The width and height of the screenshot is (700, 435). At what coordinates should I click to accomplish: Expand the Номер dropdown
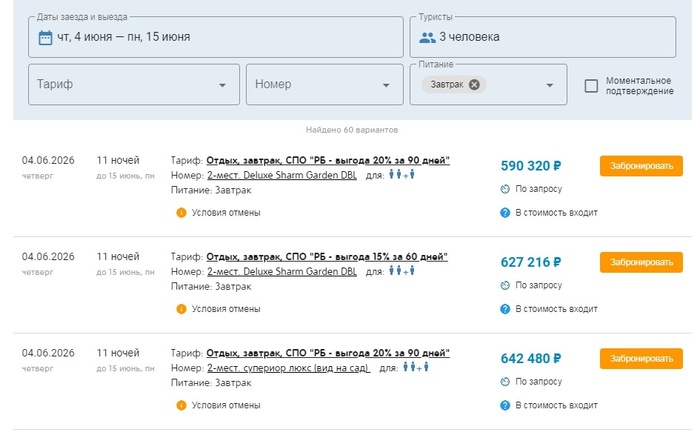384,85
